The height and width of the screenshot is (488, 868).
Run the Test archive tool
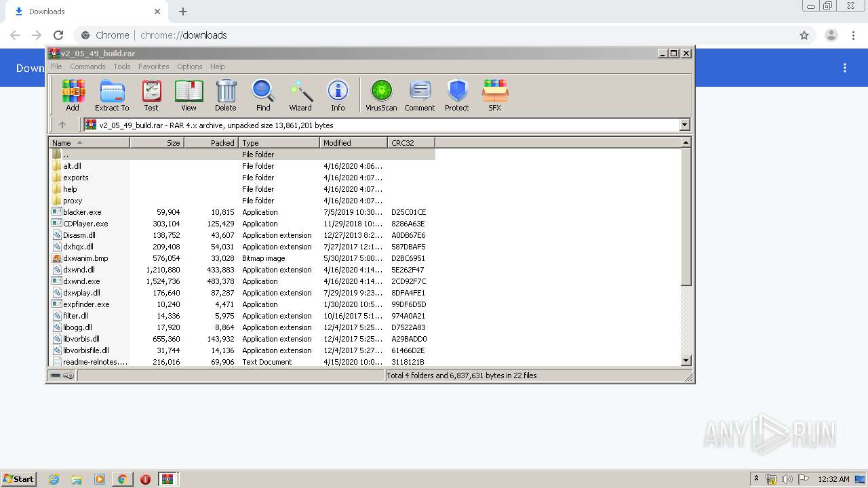click(x=151, y=95)
